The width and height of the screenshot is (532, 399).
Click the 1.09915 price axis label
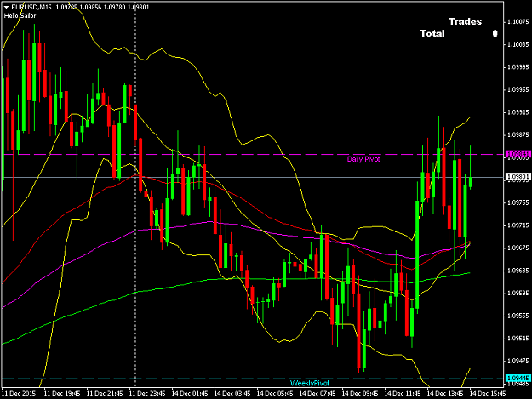(x=518, y=112)
